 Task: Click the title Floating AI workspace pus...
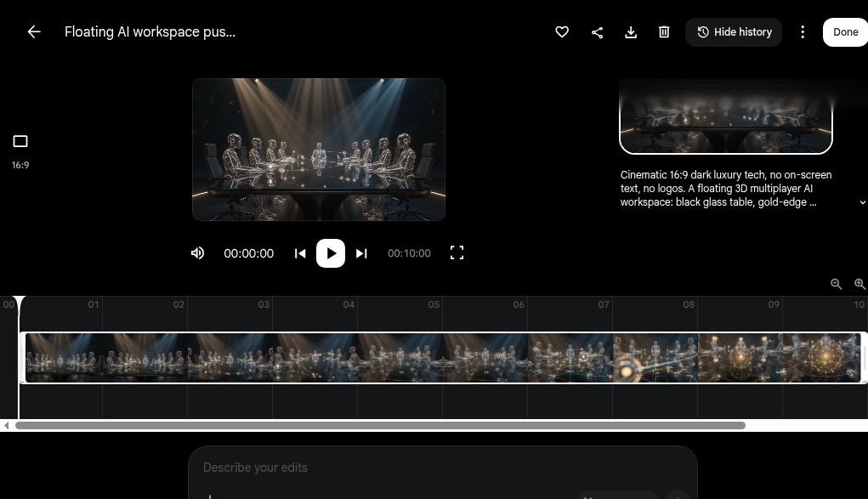click(150, 32)
